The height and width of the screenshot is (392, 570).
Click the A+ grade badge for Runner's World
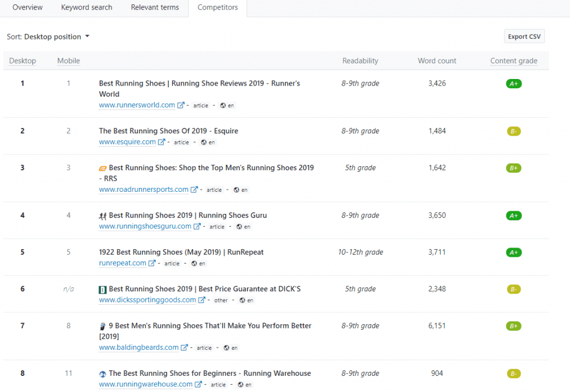coord(513,84)
